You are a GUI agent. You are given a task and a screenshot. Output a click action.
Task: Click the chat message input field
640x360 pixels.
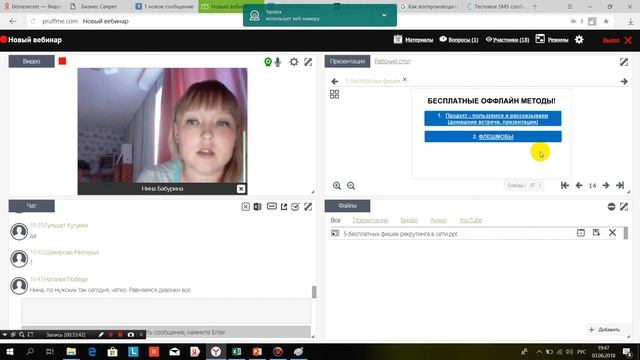click(x=166, y=311)
